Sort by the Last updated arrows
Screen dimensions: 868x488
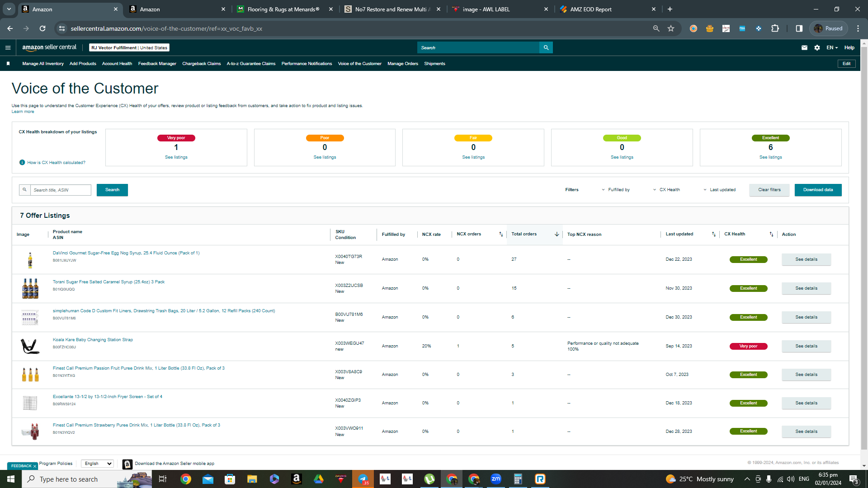pyautogui.click(x=714, y=234)
